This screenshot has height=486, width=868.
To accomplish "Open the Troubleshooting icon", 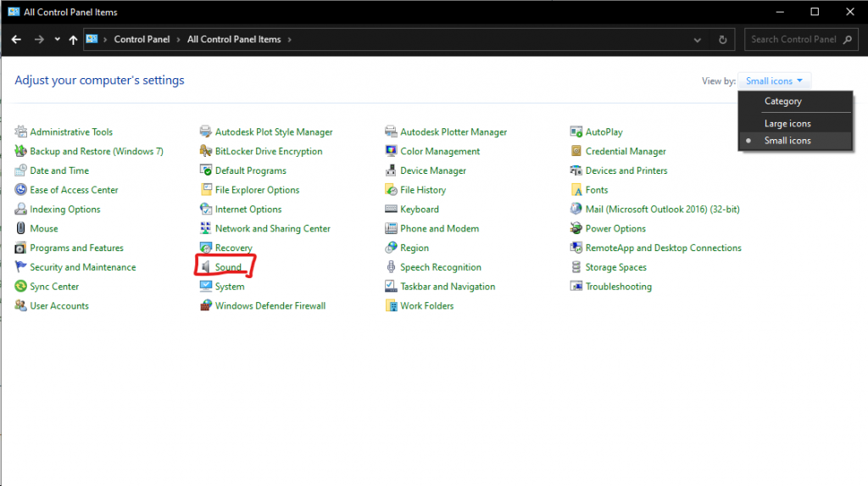I will (576, 286).
